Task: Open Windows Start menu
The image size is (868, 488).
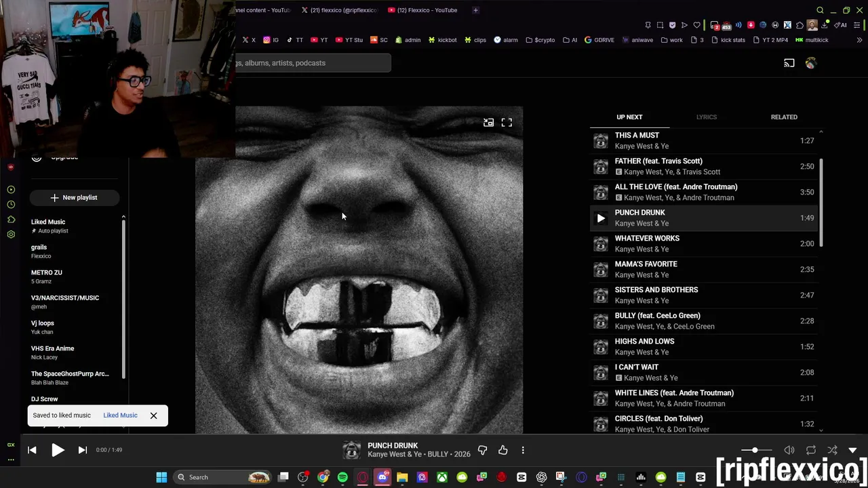Action: pos(161,477)
